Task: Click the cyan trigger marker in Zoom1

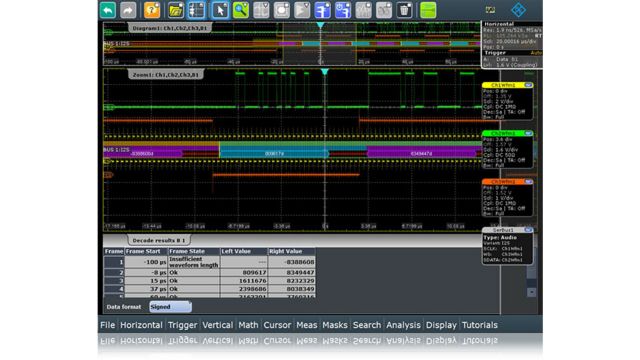Action: pyautogui.click(x=324, y=72)
